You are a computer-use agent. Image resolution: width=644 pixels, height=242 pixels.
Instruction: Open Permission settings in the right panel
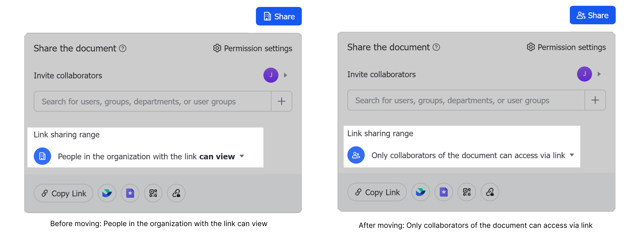[566, 47]
